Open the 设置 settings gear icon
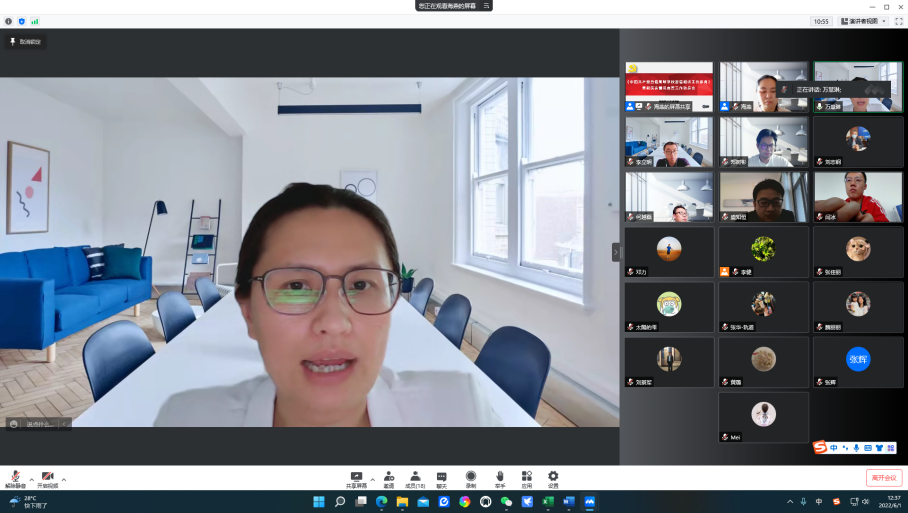 553,477
